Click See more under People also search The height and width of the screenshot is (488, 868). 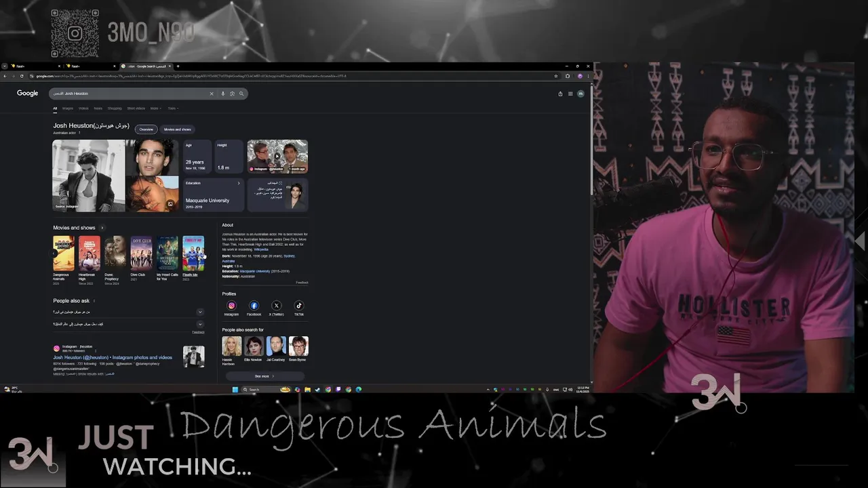(264, 376)
